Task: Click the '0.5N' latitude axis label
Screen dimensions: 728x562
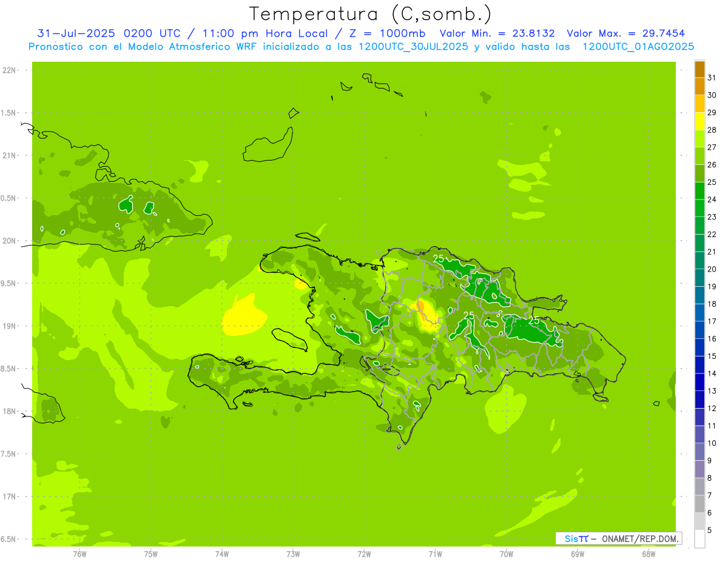Action: point(8,198)
